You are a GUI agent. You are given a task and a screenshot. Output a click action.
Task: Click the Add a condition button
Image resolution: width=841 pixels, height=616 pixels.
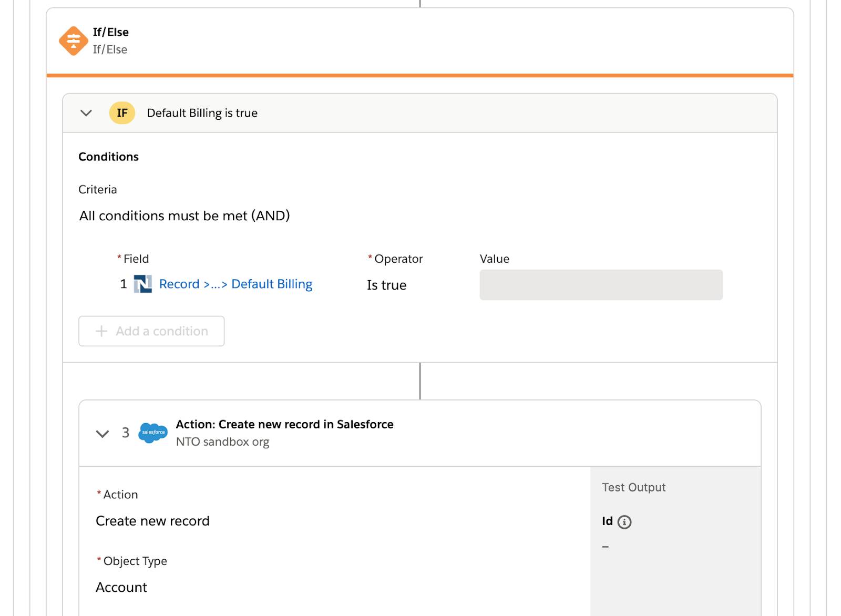151,331
